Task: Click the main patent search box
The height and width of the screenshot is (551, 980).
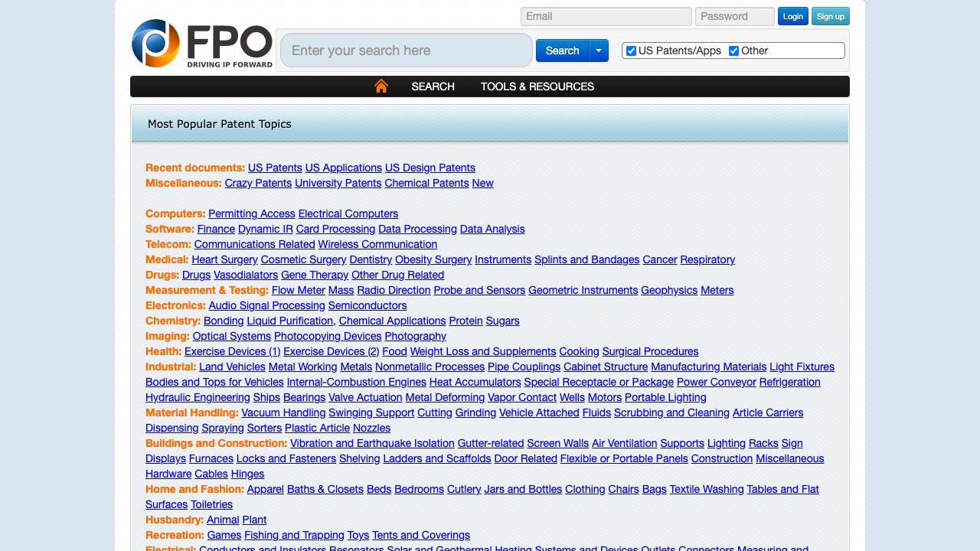Action: (x=406, y=51)
